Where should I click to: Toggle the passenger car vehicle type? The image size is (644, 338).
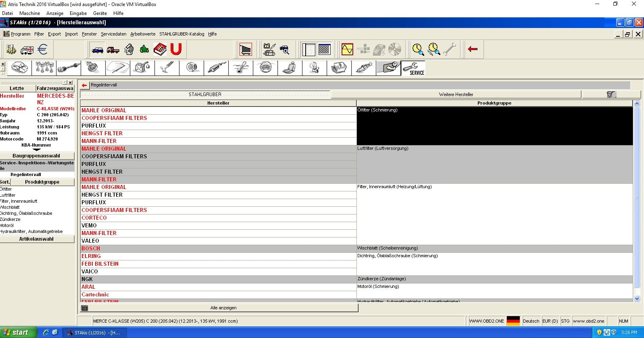[x=98, y=50]
